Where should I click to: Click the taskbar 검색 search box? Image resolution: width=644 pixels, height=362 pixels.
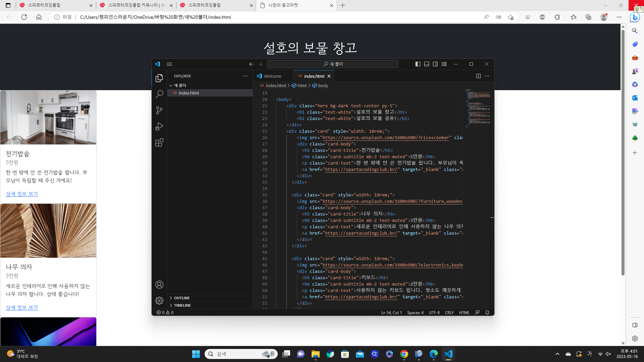tap(241, 354)
